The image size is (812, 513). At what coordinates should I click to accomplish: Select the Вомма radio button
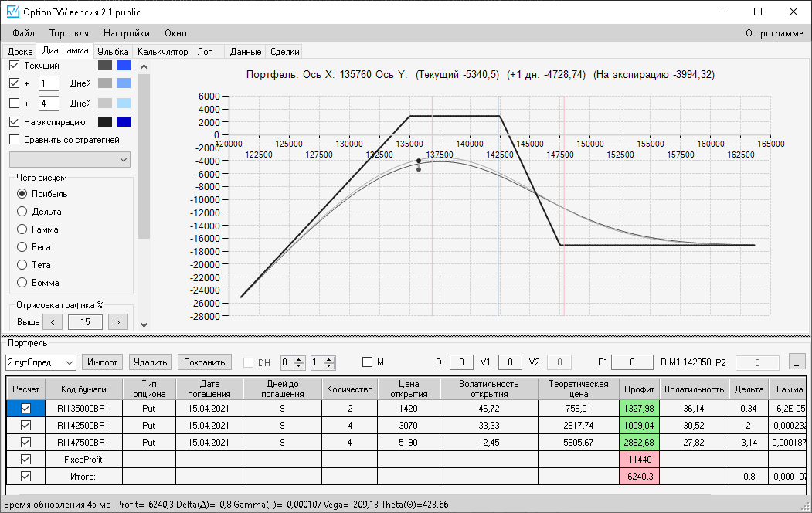[x=22, y=282]
